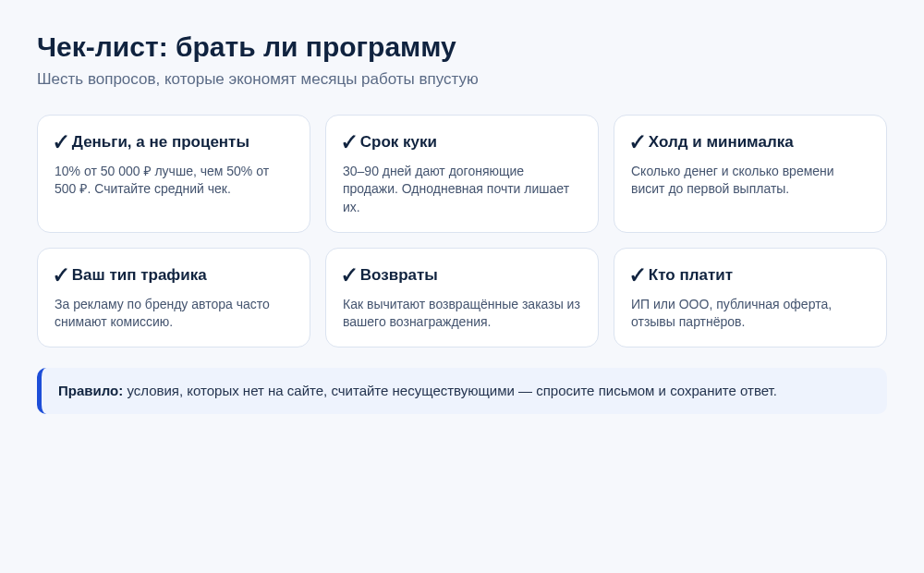Image resolution: width=924 pixels, height=573 pixels.
Task: Click the card title Возвраты
Action: pos(399,275)
